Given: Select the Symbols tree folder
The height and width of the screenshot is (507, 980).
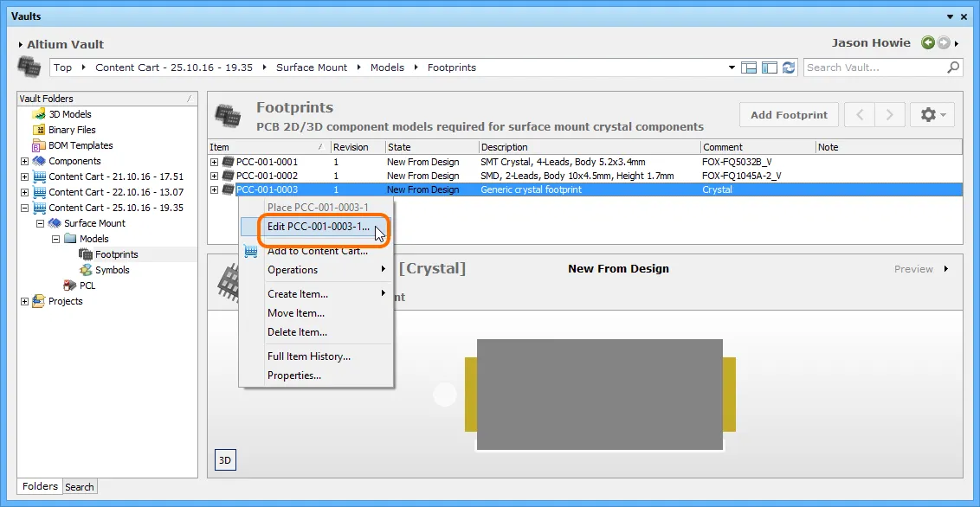Looking at the screenshot, I should [x=113, y=270].
